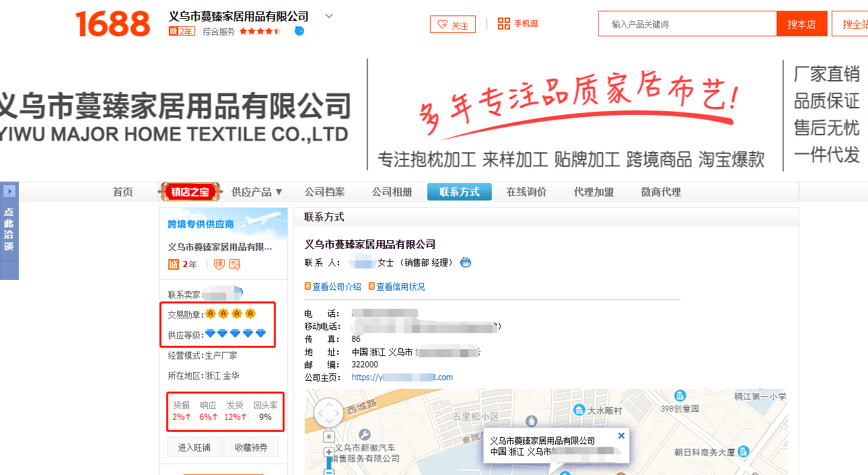Click the map pan direction control
Image resolution: width=868 pixels, height=475 pixels.
pyautogui.click(x=328, y=412)
